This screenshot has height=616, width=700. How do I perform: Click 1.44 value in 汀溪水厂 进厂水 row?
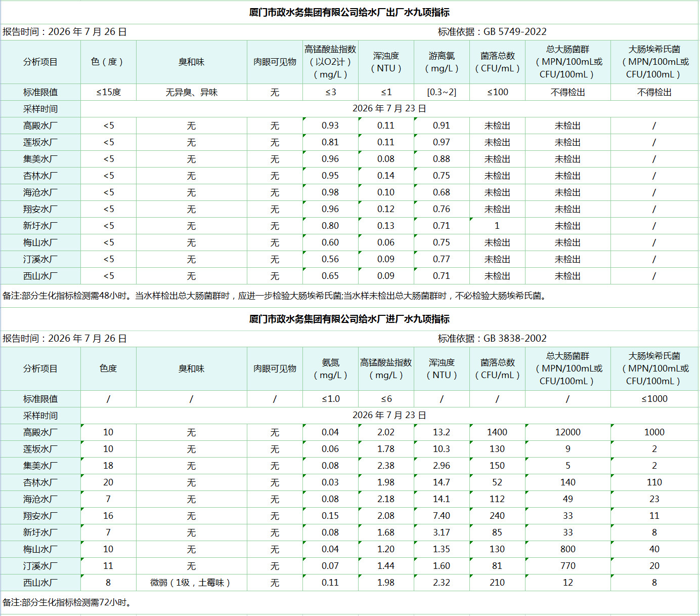[386, 566]
